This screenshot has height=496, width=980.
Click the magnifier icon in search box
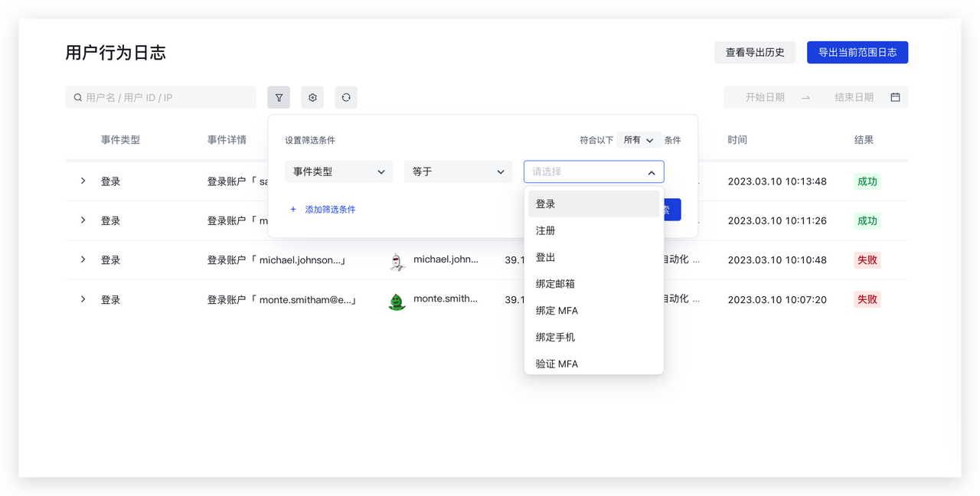pos(77,97)
